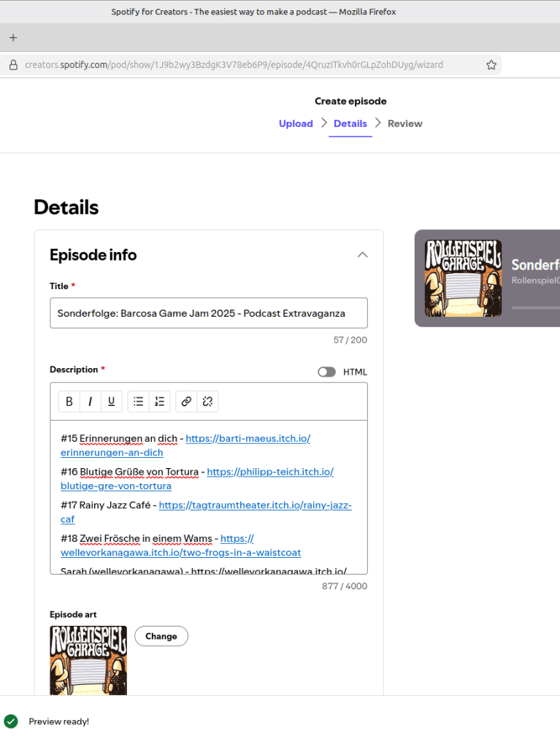Click into the episode Title field

tap(208, 313)
